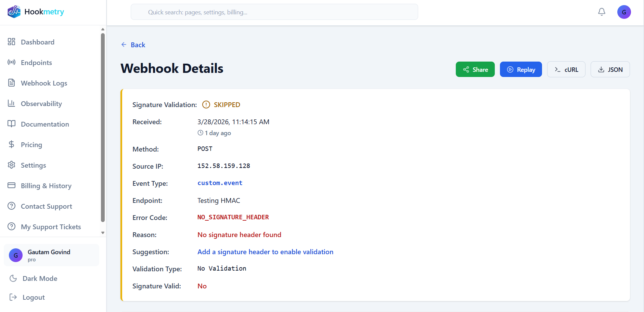Select the Endpoints sidebar icon
This screenshot has width=644, height=312.
point(11,62)
